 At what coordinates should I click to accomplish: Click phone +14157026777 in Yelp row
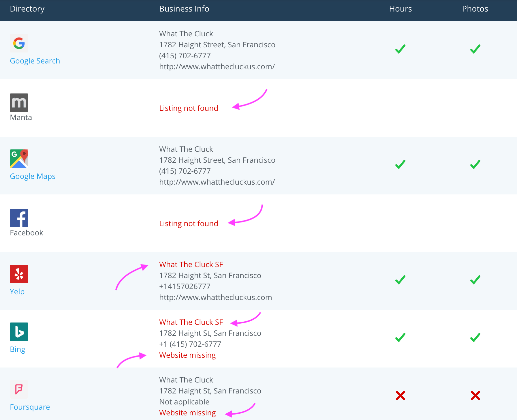point(185,286)
